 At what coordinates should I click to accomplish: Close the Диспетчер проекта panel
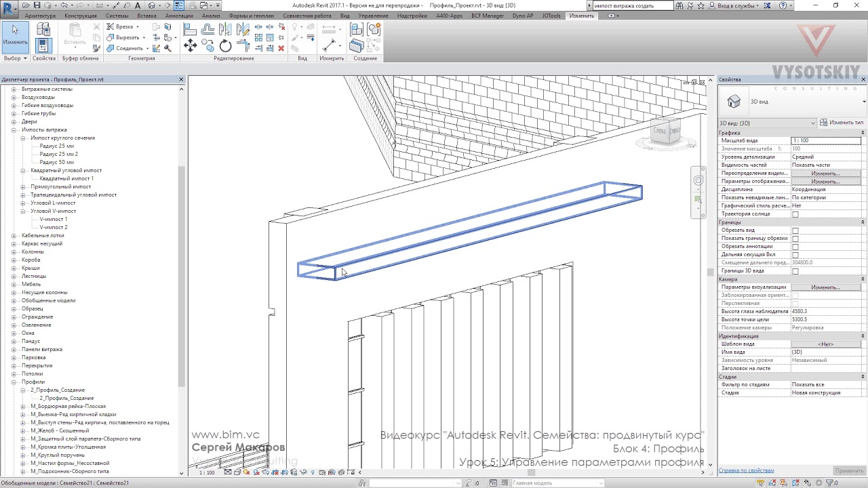coord(181,79)
